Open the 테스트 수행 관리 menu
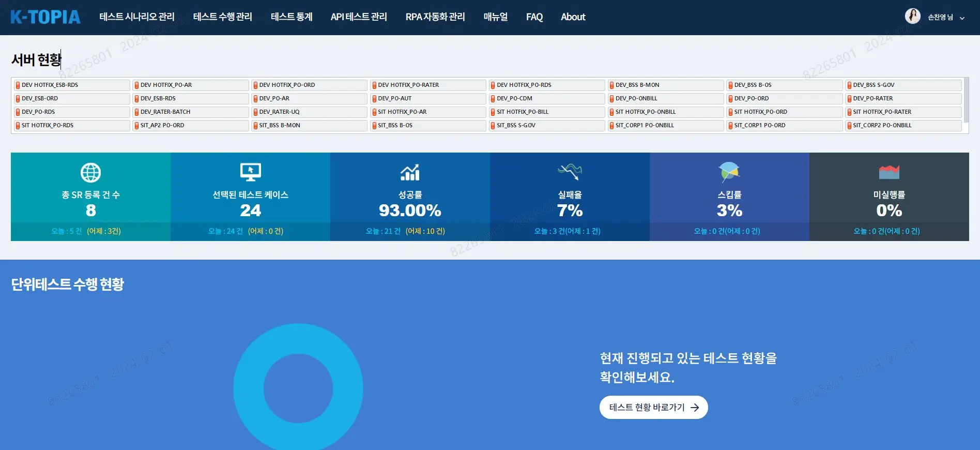The width and height of the screenshot is (980, 450). tap(222, 17)
